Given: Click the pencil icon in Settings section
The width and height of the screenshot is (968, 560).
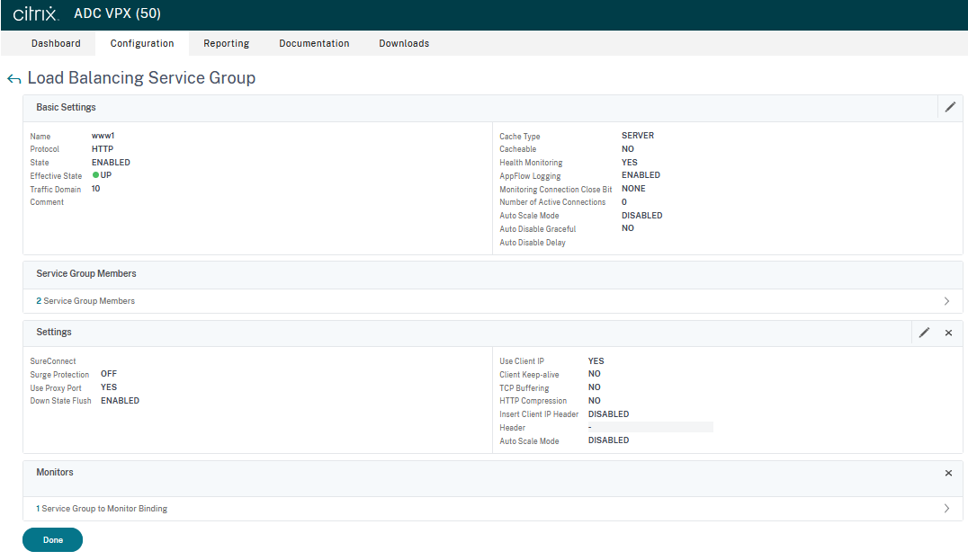Looking at the screenshot, I should pyautogui.click(x=924, y=333).
